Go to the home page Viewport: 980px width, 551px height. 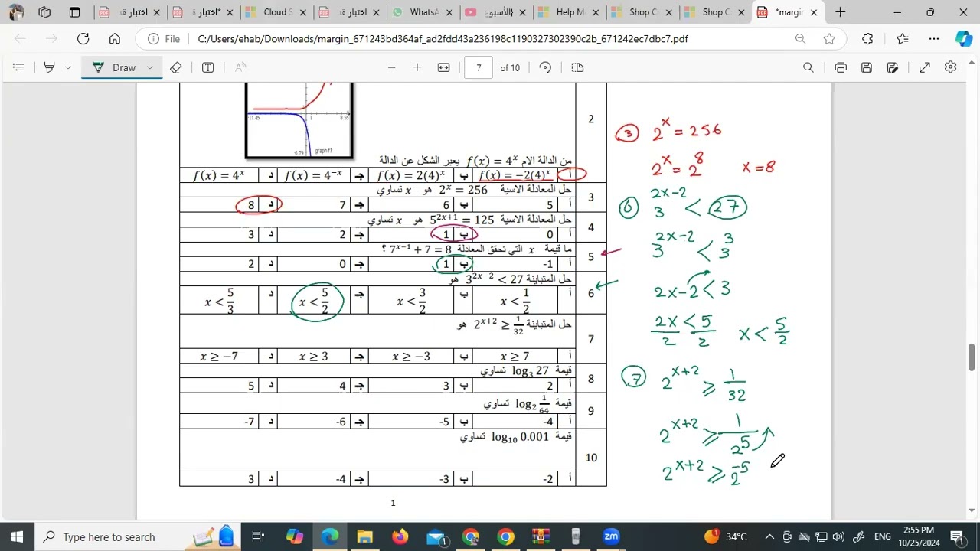(115, 39)
